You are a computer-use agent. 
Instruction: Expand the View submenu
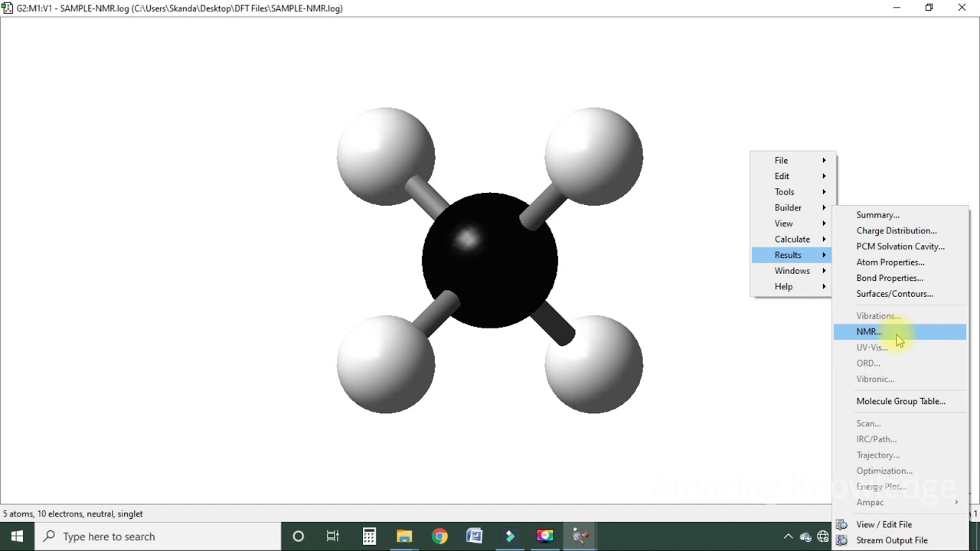pyautogui.click(x=793, y=223)
